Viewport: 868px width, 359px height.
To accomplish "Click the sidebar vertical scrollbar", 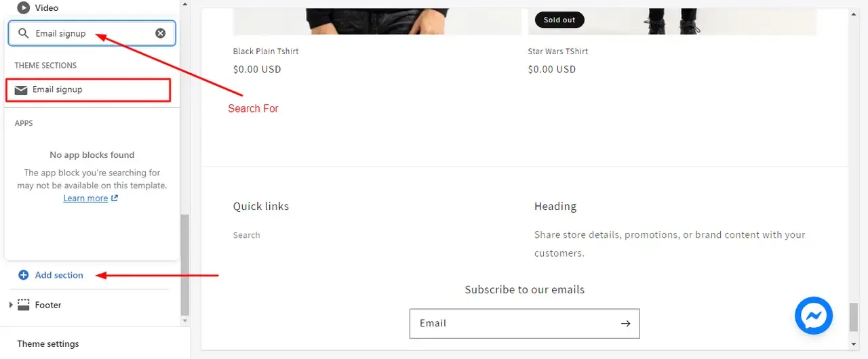I will (x=185, y=264).
